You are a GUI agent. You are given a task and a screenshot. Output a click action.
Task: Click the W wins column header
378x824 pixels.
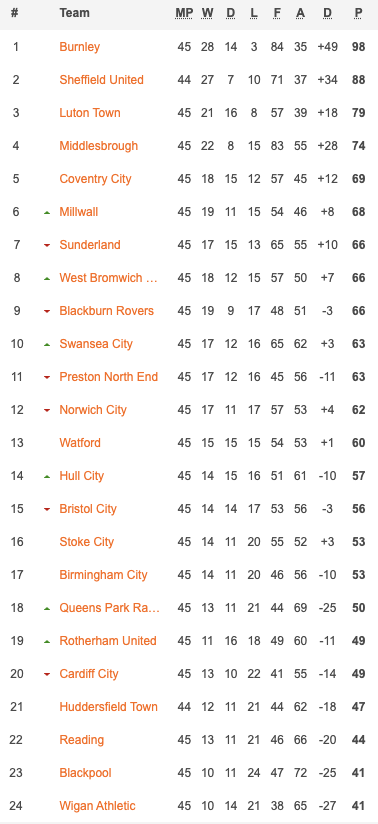pos(207,13)
